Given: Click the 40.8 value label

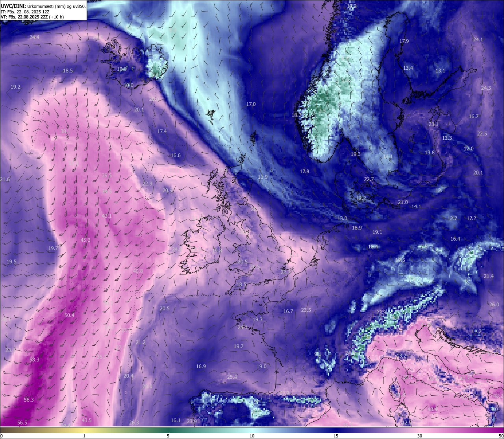Looking at the screenshot, I should click(138, 271).
